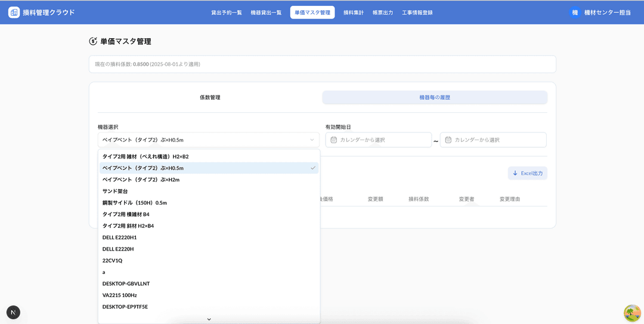Viewport: 644px width, 324px height.
Task: Collapse the 機器選択 dropdown via its chevron
Action: point(312,140)
